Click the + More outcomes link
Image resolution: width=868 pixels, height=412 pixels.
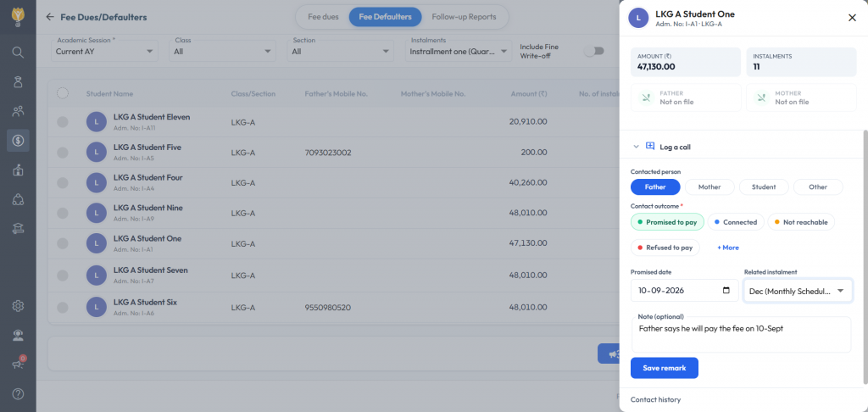pyautogui.click(x=728, y=248)
